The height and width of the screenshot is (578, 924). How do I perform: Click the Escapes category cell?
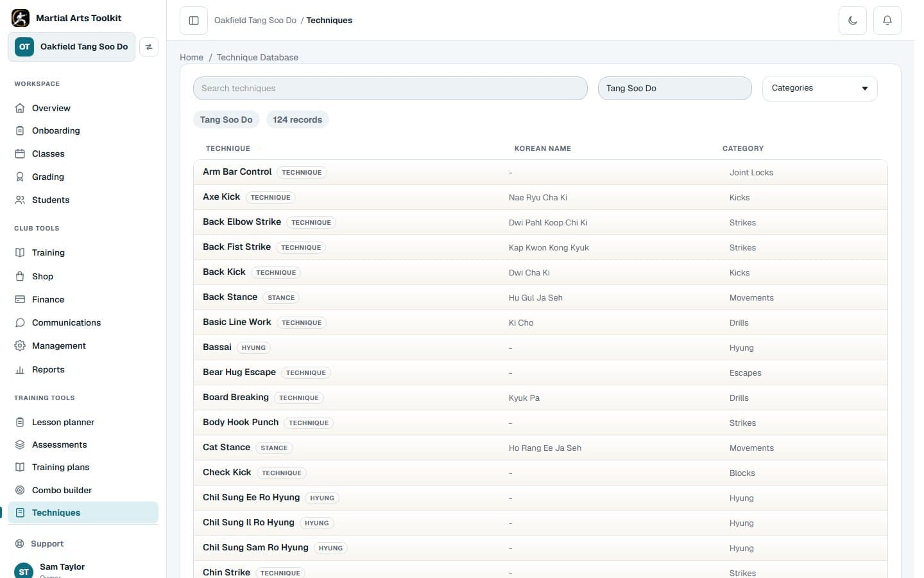click(x=745, y=372)
